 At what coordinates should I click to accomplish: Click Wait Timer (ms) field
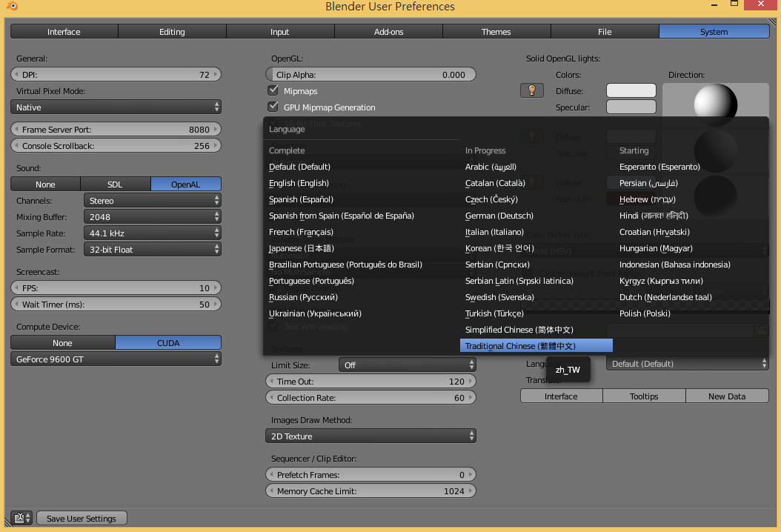[116, 305]
